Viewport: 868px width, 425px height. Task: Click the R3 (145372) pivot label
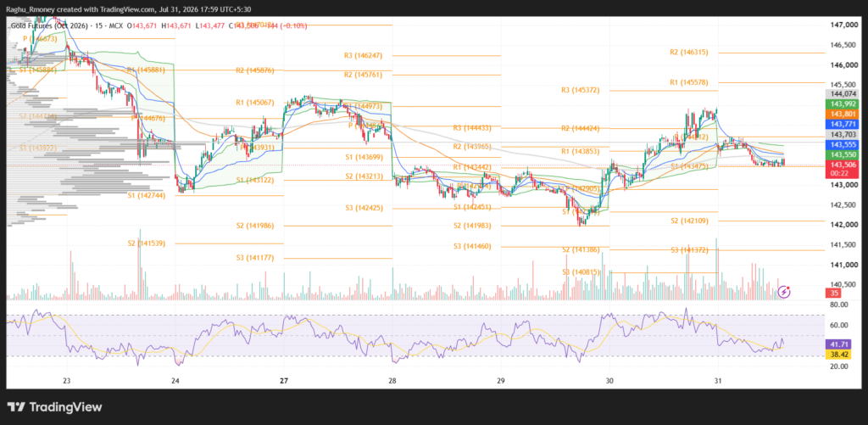click(581, 90)
